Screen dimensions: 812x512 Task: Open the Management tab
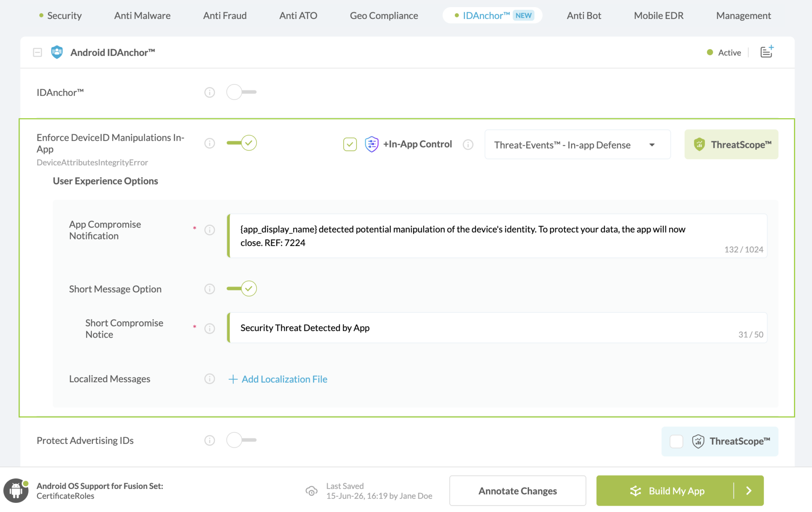pos(743,15)
